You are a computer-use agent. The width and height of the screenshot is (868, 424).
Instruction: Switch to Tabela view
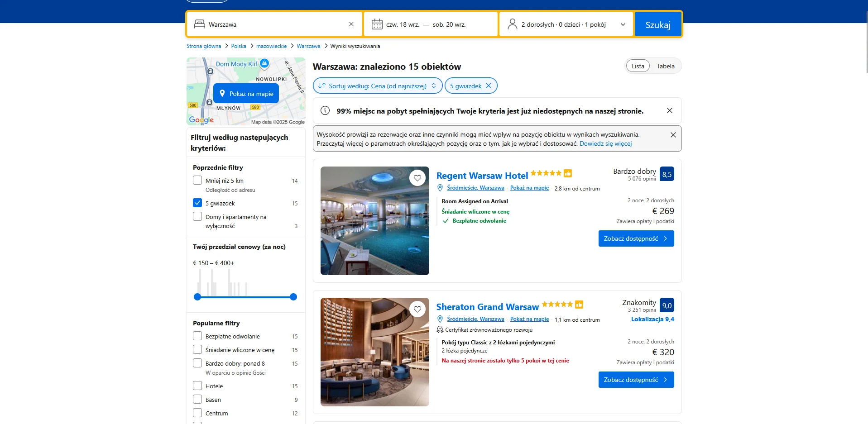666,66
